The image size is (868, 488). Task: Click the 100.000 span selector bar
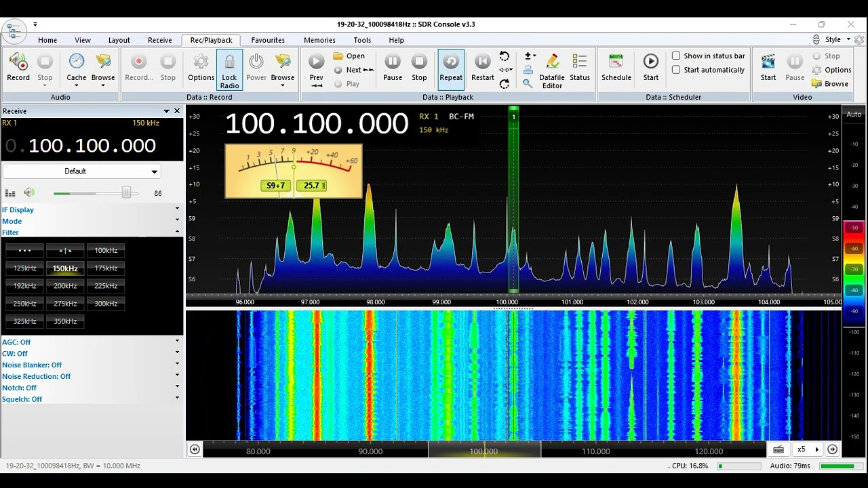pos(484,449)
